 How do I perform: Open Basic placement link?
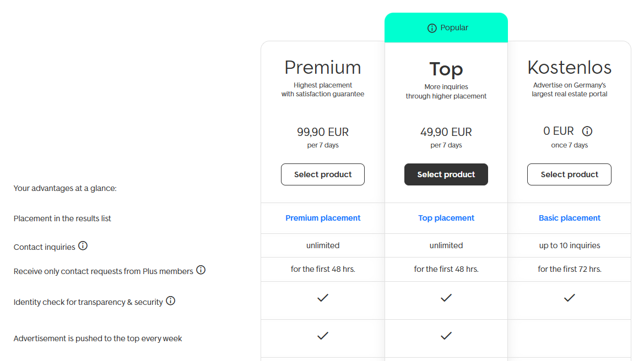(569, 218)
